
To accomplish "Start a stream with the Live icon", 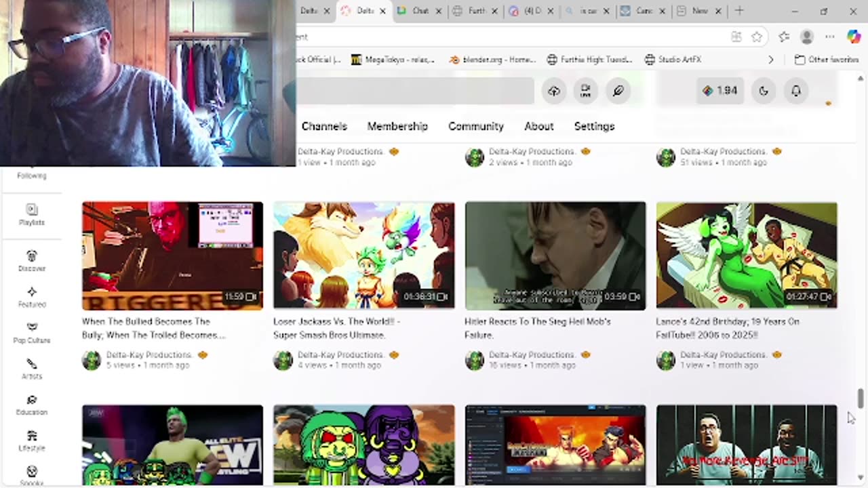I will pyautogui.click(x=586, y=91).
